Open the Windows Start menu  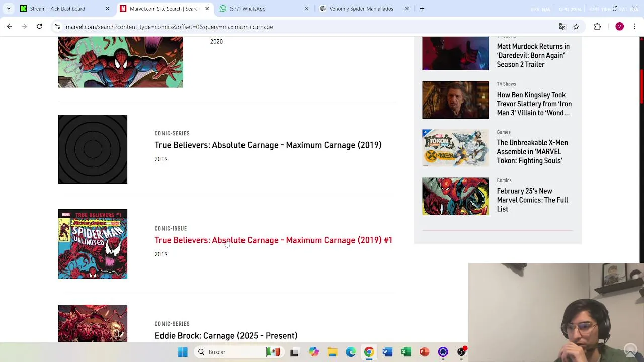pyautogui.click(x=183, y=352)
